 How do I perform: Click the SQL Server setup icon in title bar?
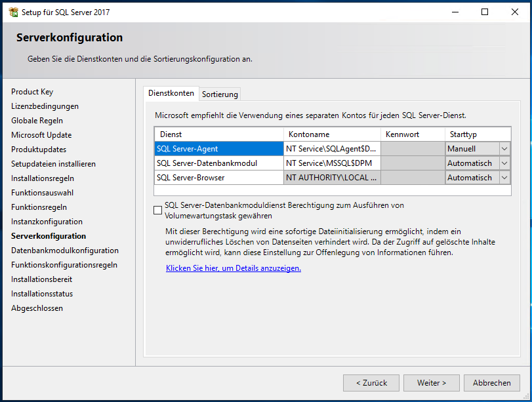14,12
